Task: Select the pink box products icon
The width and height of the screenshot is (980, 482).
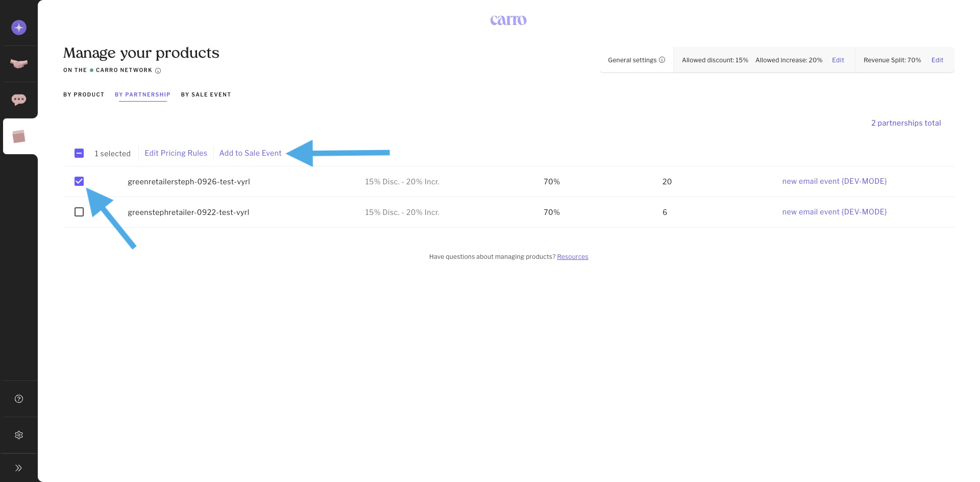Action: 19,136
